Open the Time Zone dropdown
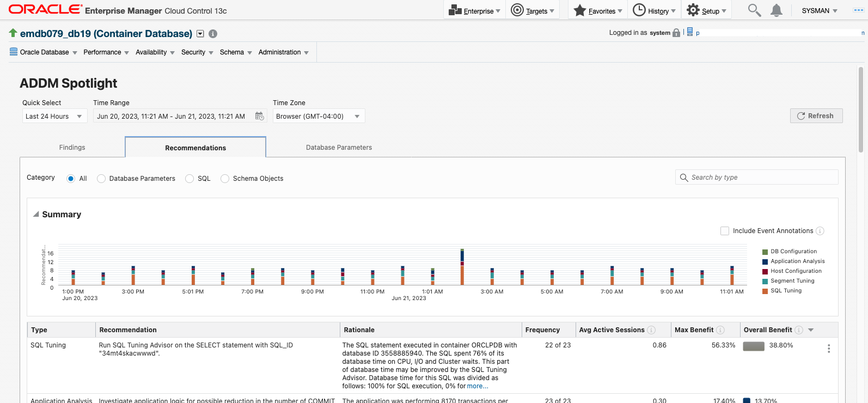Image resolution: width=868 pixels, height=403 pixels. (x=319, y=116)
